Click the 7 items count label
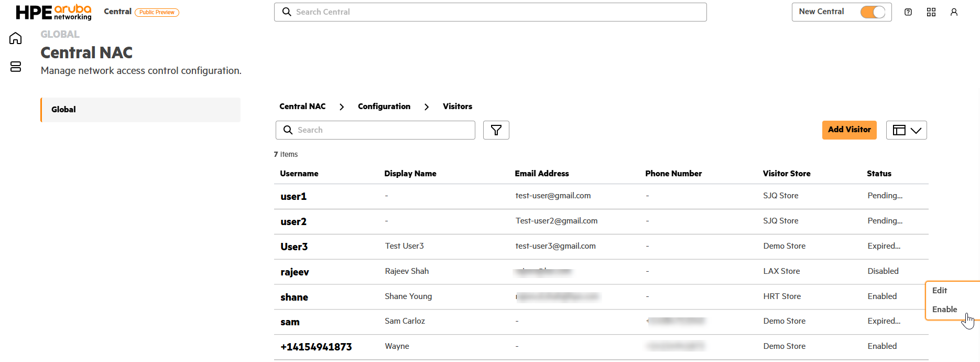980x362 pixels. click(286, 154)
